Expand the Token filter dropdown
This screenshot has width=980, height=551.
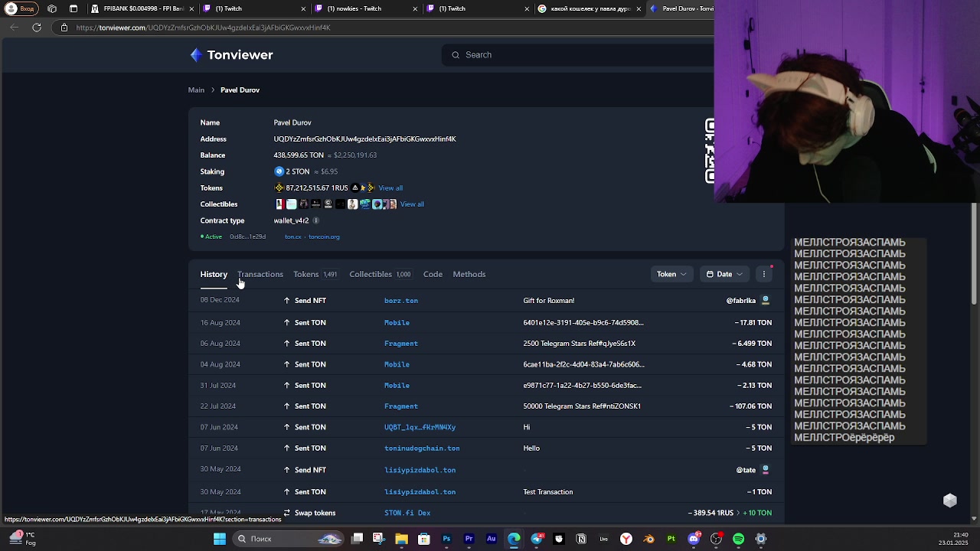[671, 274]
